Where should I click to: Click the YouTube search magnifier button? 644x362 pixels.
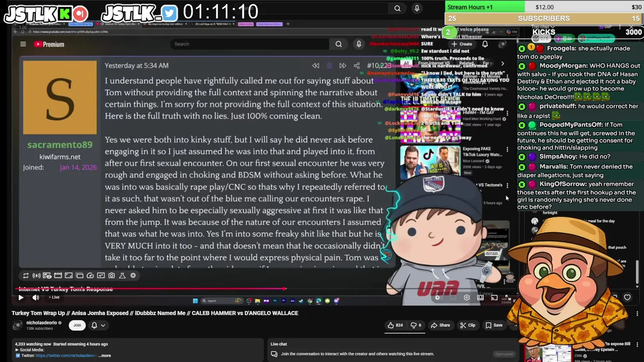(339, 44)
